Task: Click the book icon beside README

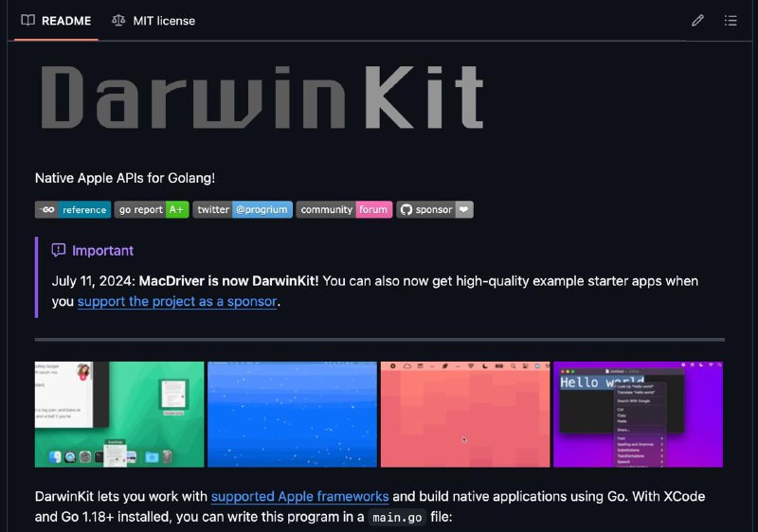Action: pos(28,20)
